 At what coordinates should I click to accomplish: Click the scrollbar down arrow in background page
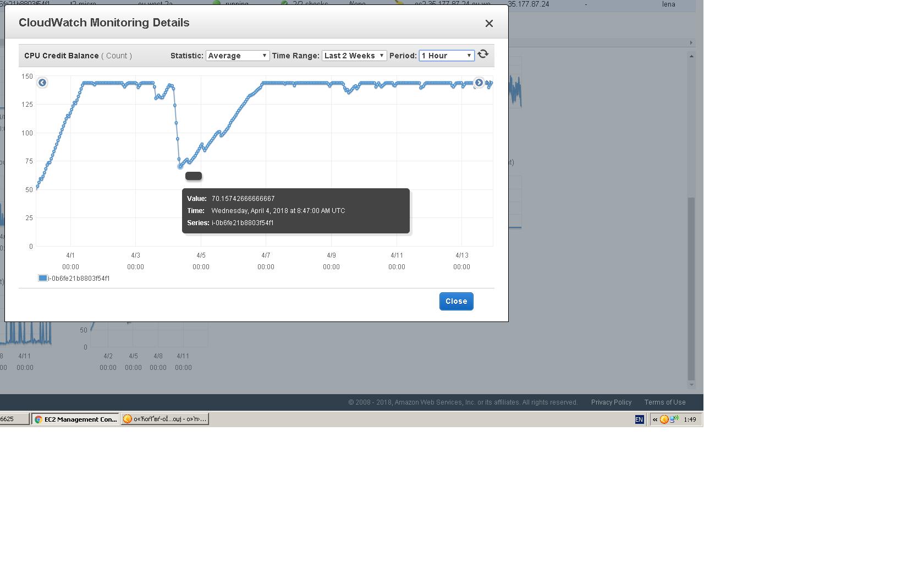[691, 385]
